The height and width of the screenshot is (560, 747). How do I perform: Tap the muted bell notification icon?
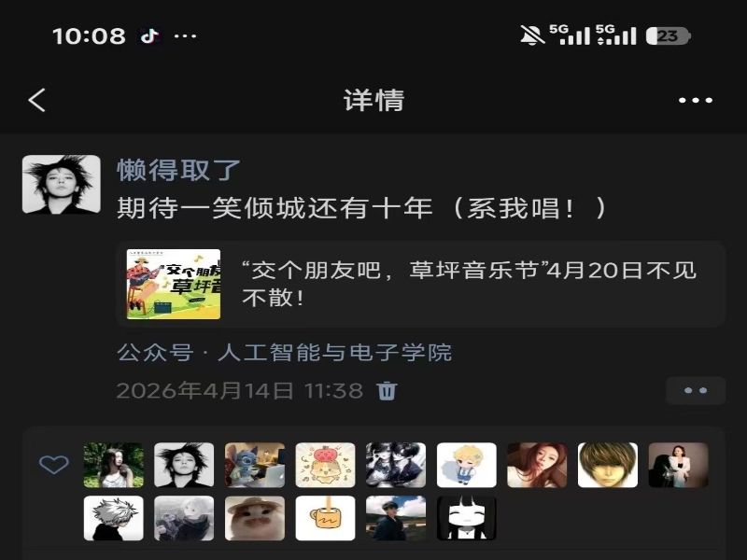[532, 35]
